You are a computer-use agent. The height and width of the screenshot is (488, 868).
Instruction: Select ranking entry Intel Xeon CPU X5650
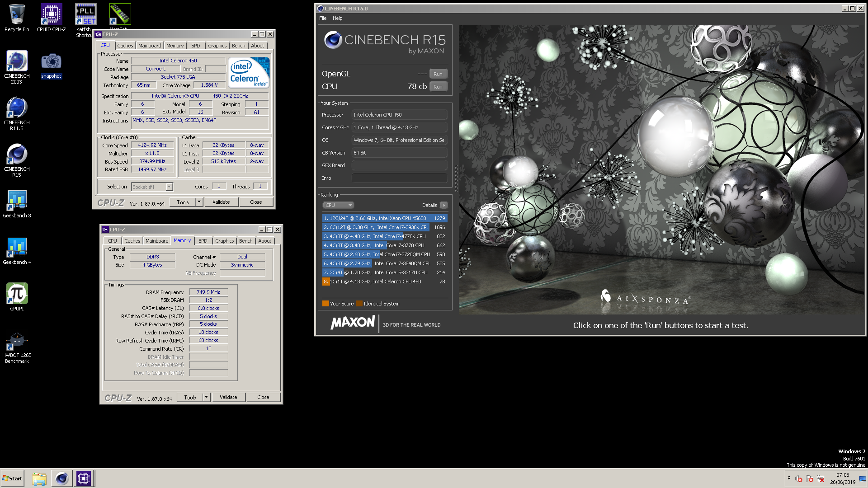coord(385,218)
